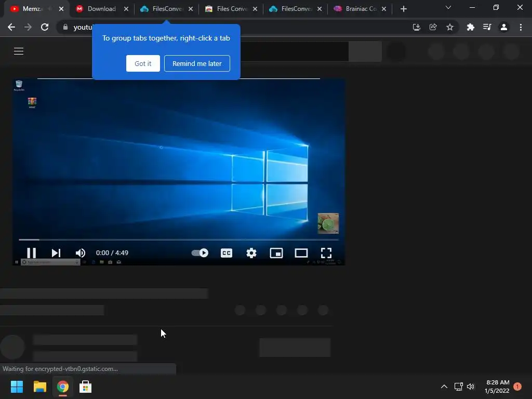View site information lock icon

coord(65,27)
